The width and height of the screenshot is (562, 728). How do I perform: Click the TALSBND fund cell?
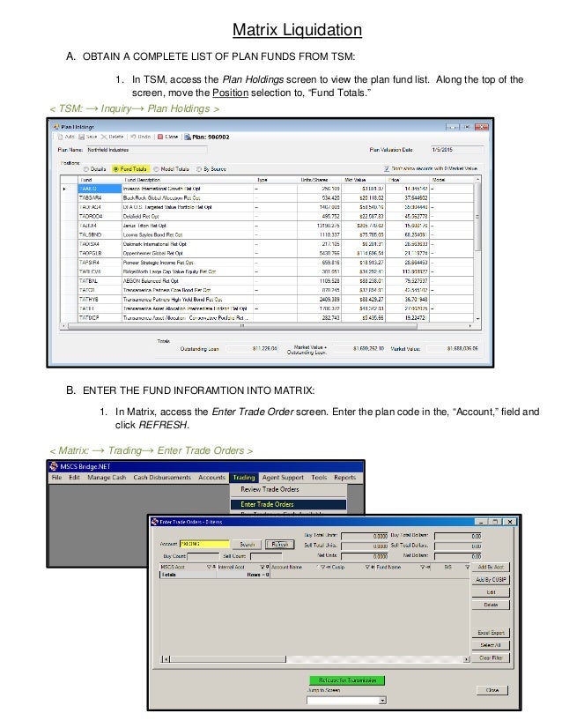tap(100, 235)
